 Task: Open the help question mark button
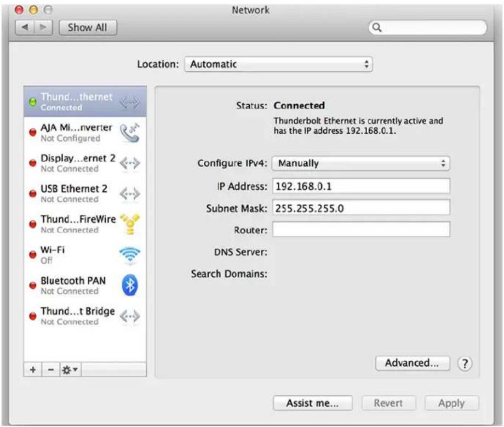(x=465, y=363)
